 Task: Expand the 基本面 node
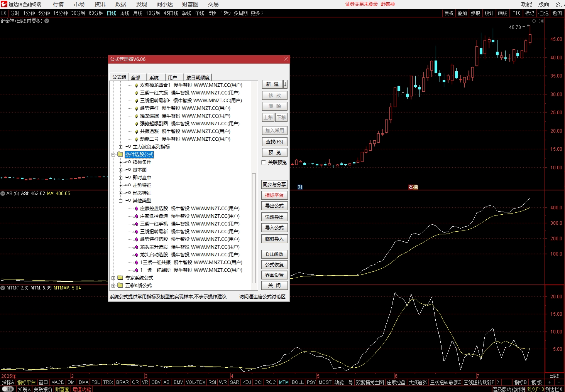(120, 170)
